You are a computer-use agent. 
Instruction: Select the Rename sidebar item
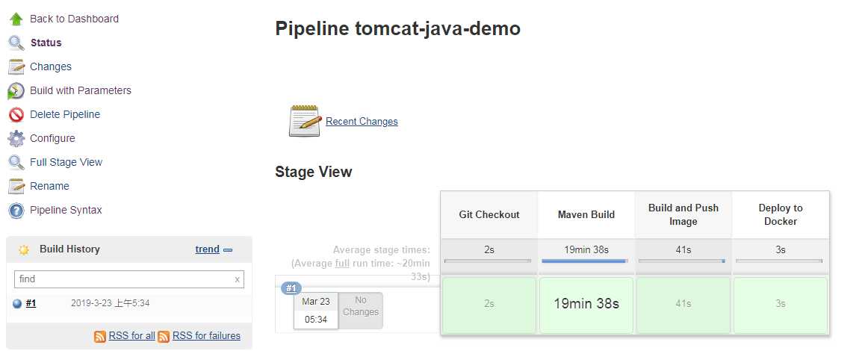tap(49, 186)
